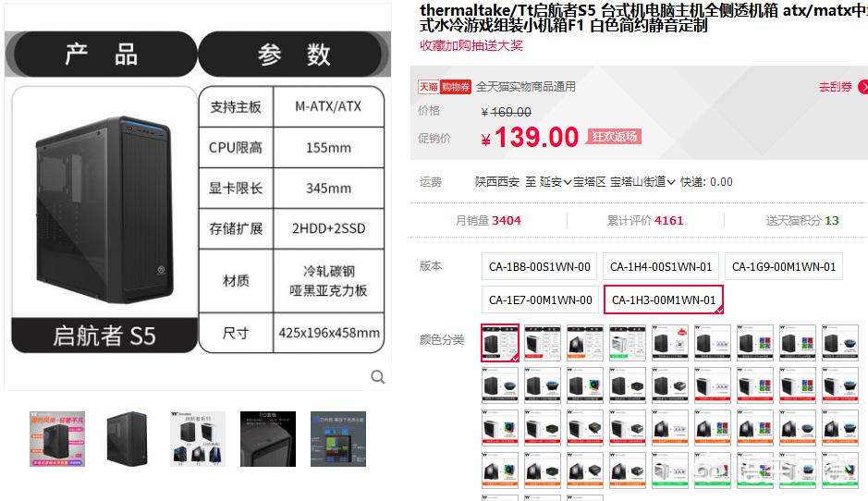Screen dimensions: 868x501
Task: Select version CA-1G9-00M1WN-01
Action: pos(784,267)
